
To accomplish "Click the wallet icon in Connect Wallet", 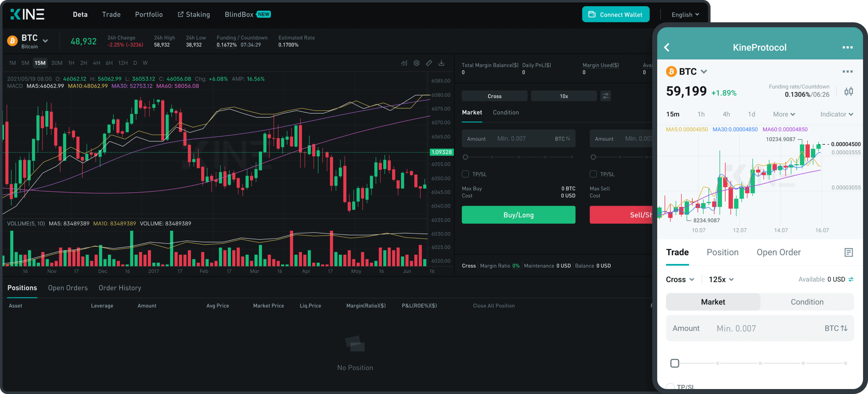I will tap(592, 14).
